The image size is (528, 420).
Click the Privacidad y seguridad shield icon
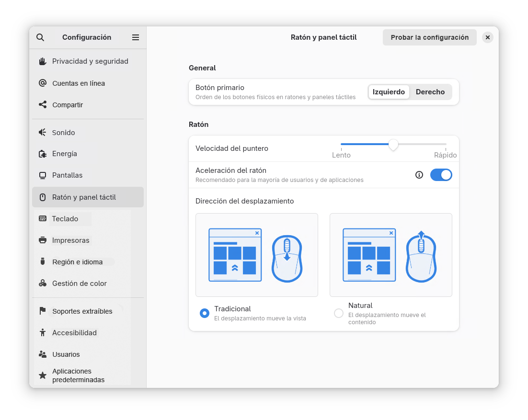click(43, 61)
